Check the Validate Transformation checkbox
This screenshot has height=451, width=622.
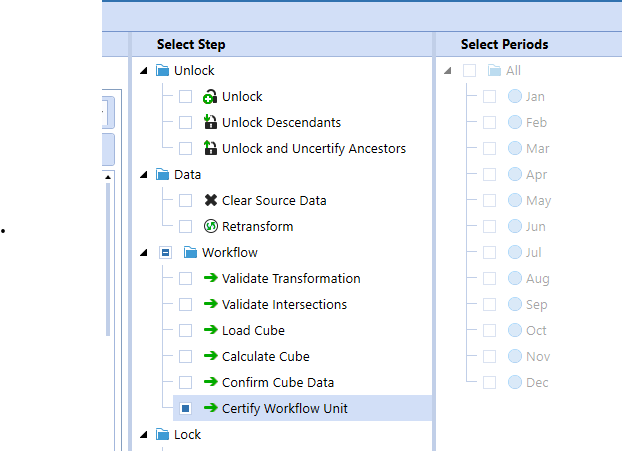point(185,279)
